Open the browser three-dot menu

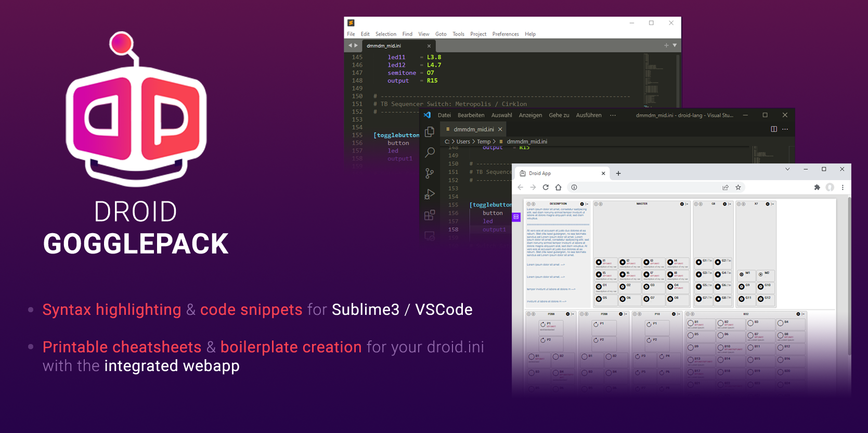tap(843, 187)
